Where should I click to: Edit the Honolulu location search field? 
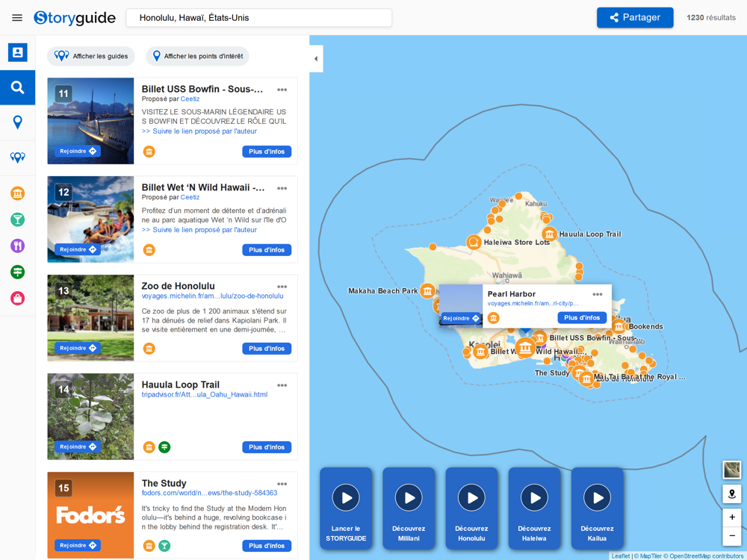[258, 18]
